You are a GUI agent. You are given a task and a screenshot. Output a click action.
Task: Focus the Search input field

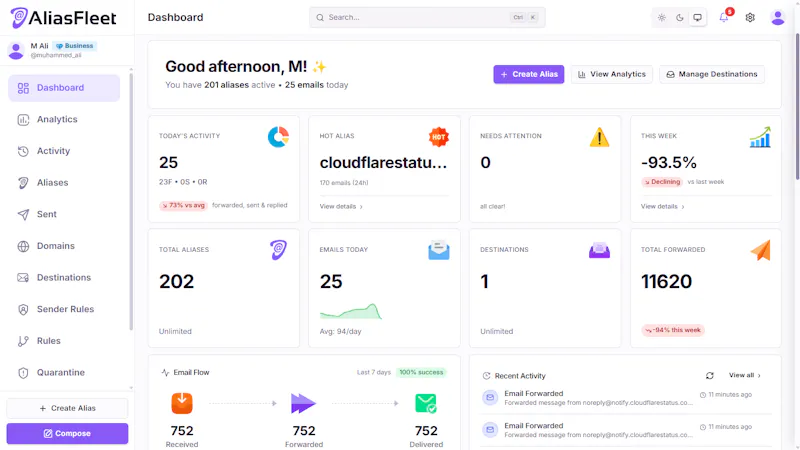click(427, 17)
